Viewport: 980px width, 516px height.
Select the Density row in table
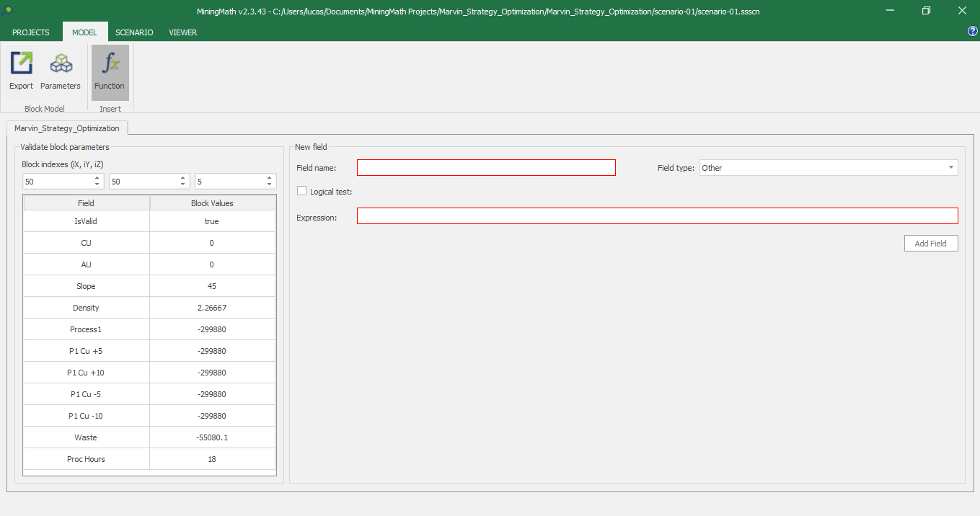pos(86,308)
